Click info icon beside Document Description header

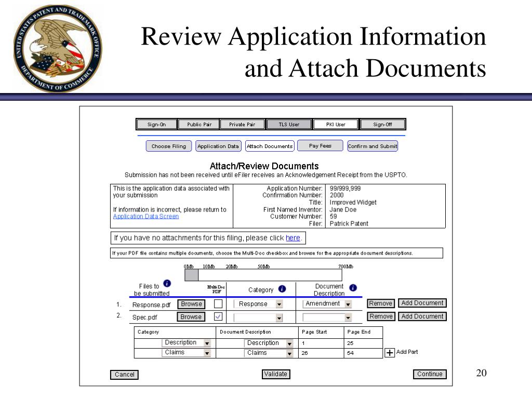pos(353,288)
